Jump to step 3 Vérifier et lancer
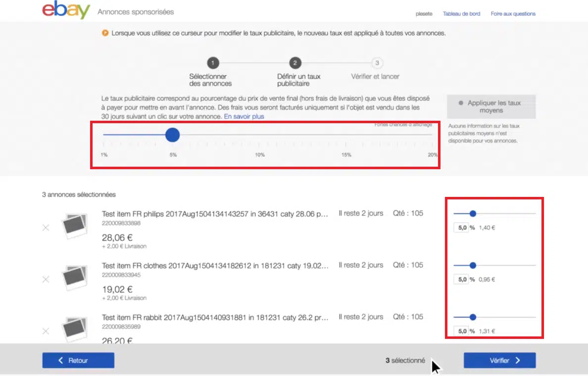The image size is (588, 376). click(x=377, y=63)
